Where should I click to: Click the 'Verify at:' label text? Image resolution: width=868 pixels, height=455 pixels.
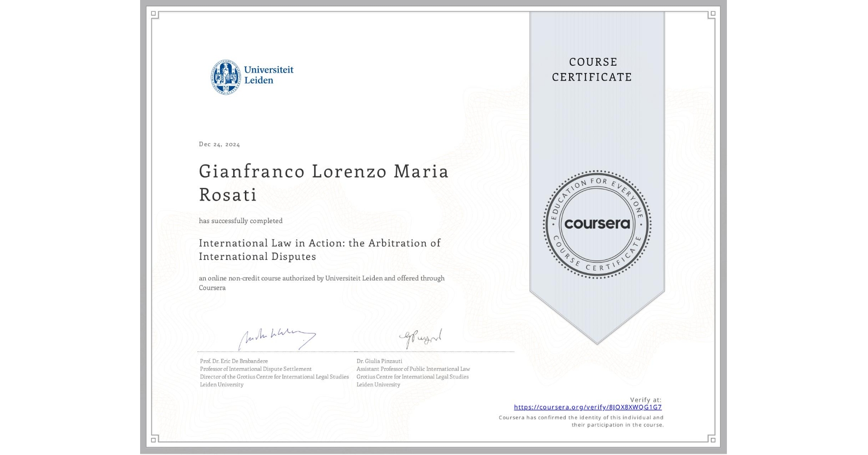[x=646, y=399]
